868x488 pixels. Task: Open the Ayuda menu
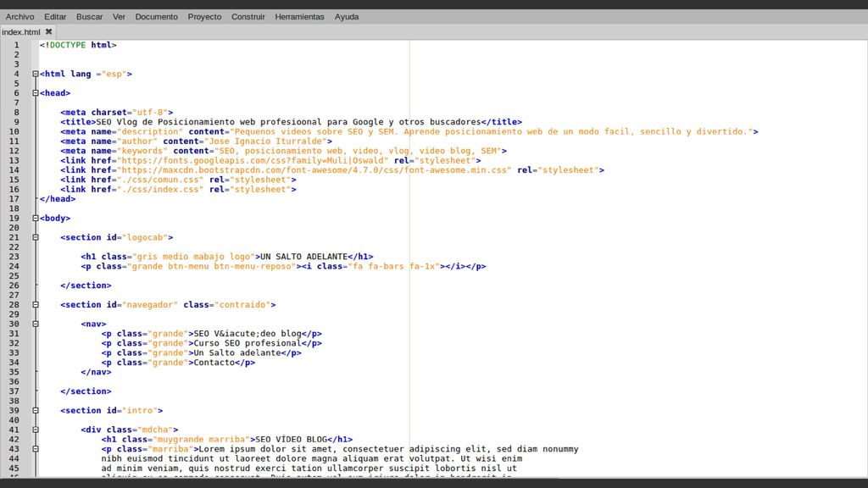(x=347, y=17)
